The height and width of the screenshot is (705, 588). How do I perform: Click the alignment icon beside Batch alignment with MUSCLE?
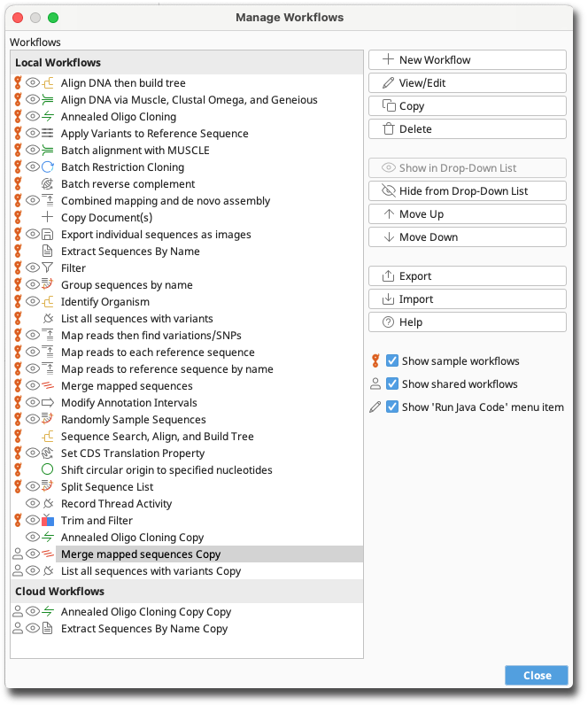click(x=48, y=151)
